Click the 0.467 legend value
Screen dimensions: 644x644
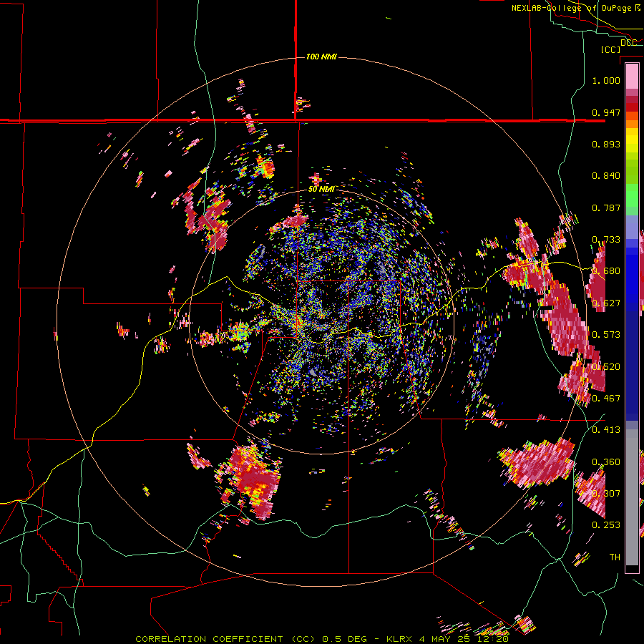(x=606, y=399)
